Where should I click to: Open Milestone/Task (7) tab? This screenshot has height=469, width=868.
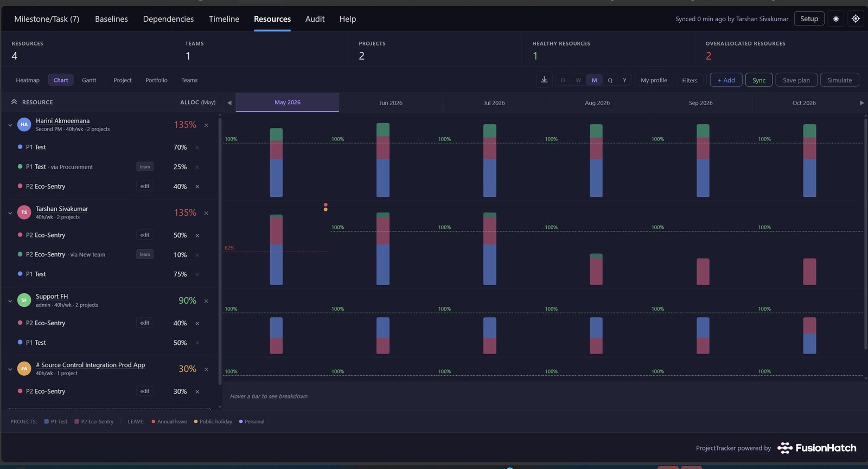point(47,19)
